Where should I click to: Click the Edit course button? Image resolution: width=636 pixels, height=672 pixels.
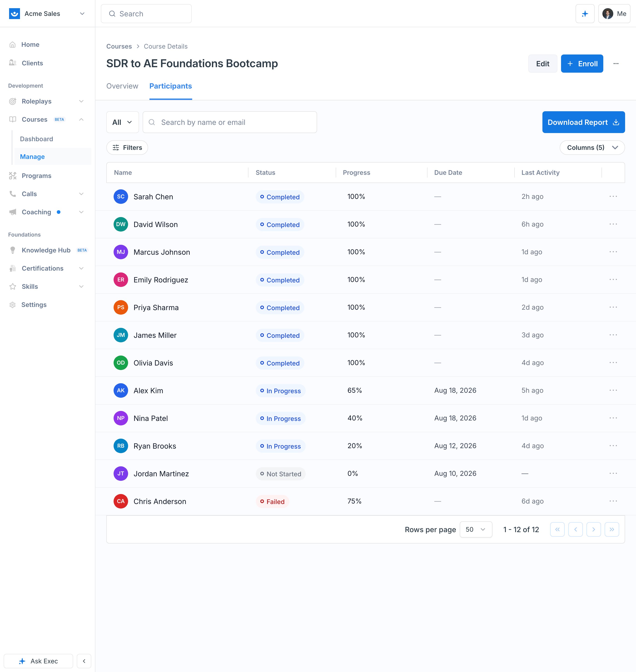[x=542, y=64]
